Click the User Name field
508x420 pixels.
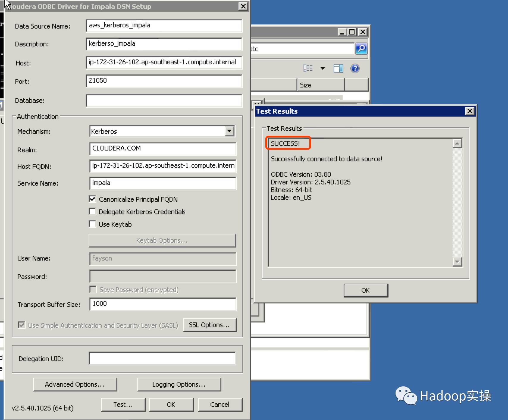pyautogui.click(x=163, y=259)
